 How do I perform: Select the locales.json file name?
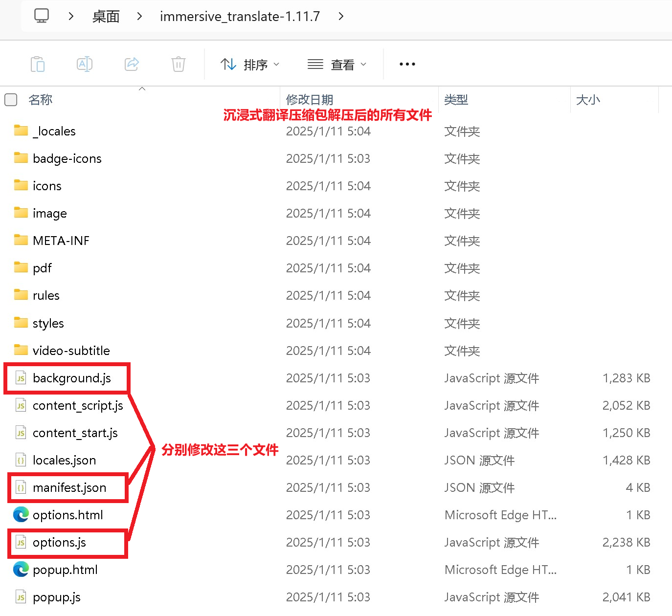click(65, 461)
